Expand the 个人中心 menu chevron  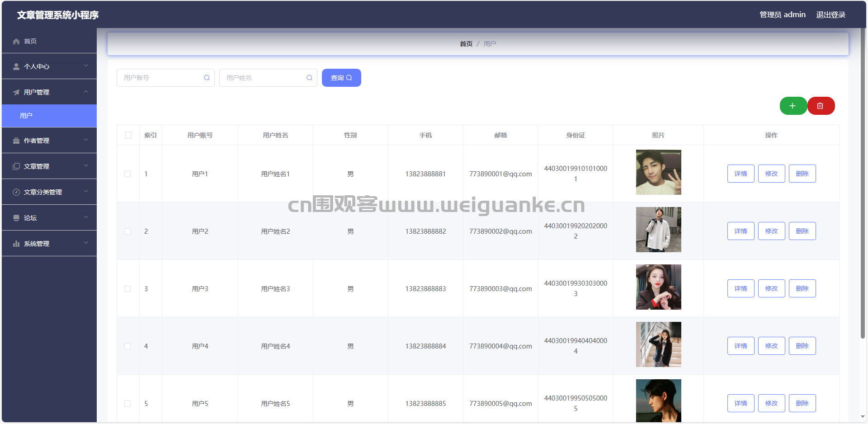[86, 66]
